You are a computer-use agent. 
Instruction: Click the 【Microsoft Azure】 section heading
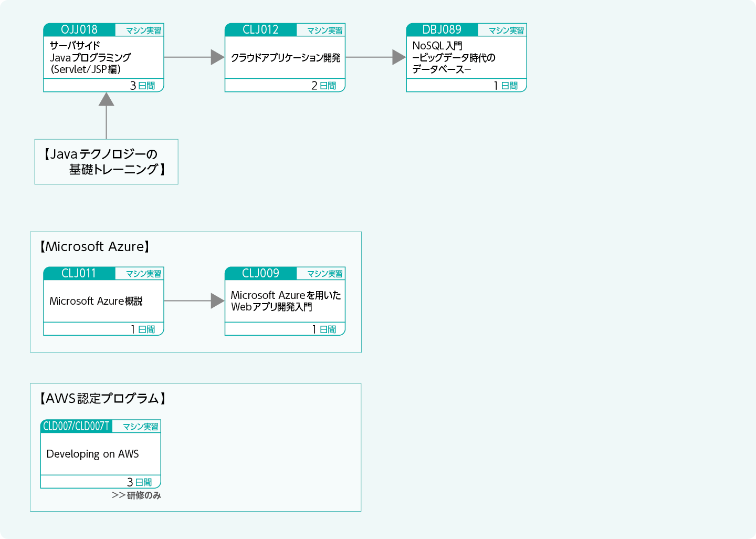click(x=95, y=246)
